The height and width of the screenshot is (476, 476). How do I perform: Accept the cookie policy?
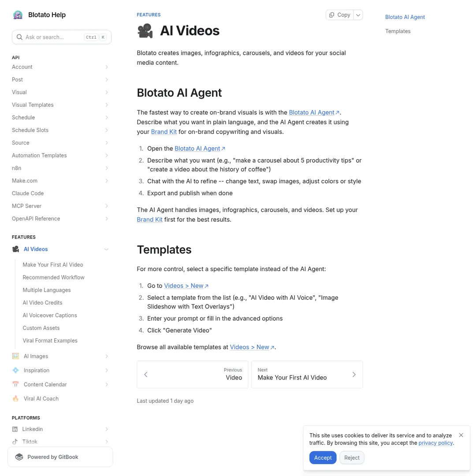(x=323, y=457)
